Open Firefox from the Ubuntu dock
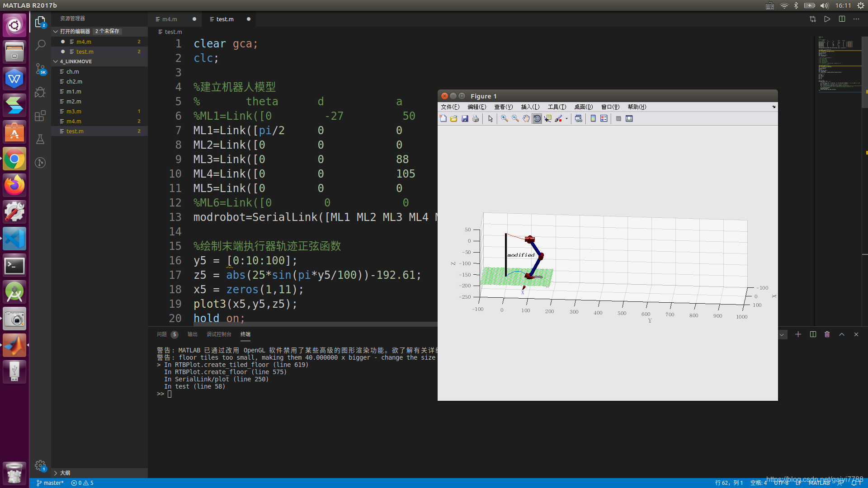868x488 pixels. [14, 186]
